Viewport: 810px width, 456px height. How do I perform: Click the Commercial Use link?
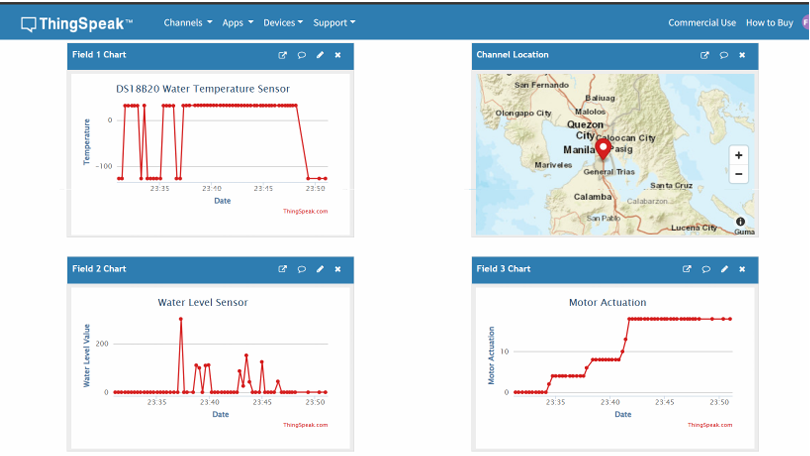tap(702, 23)
